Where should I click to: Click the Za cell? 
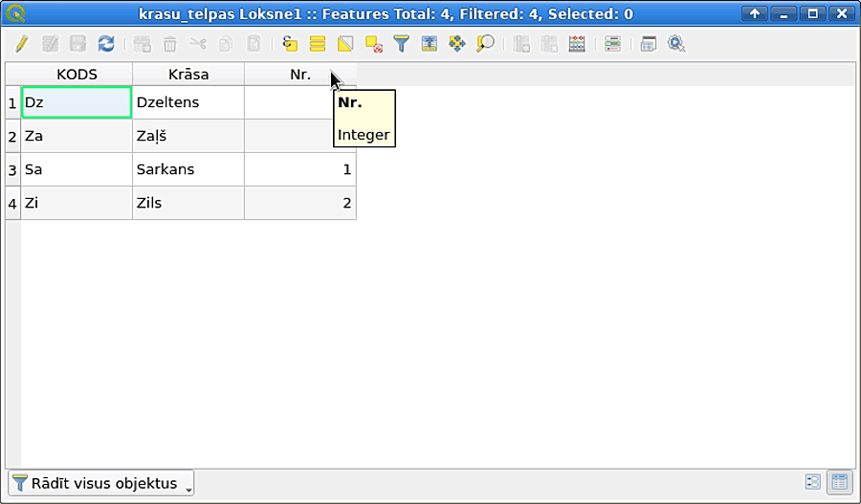coord(77,136)
